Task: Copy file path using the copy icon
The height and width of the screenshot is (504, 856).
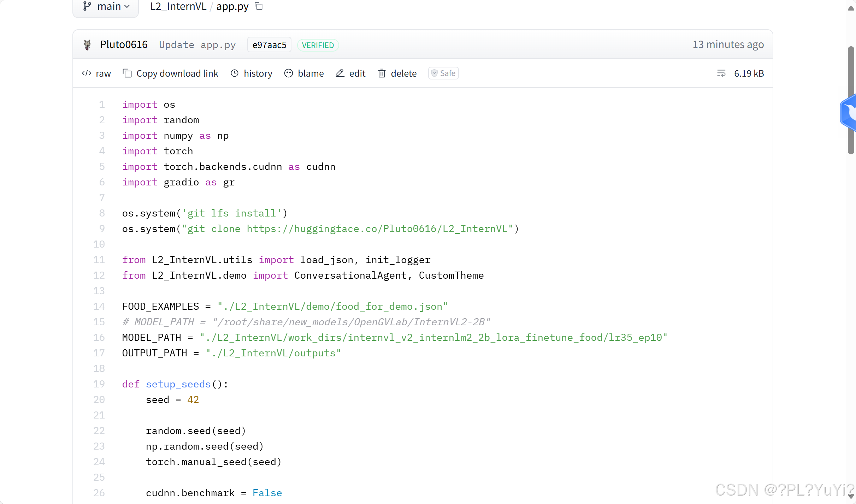Action: (259, 6)
